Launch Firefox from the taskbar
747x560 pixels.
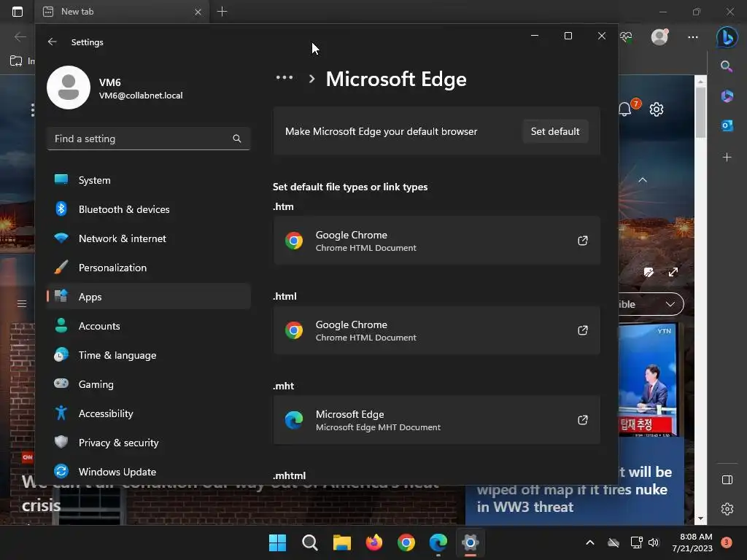click(374, 542)
